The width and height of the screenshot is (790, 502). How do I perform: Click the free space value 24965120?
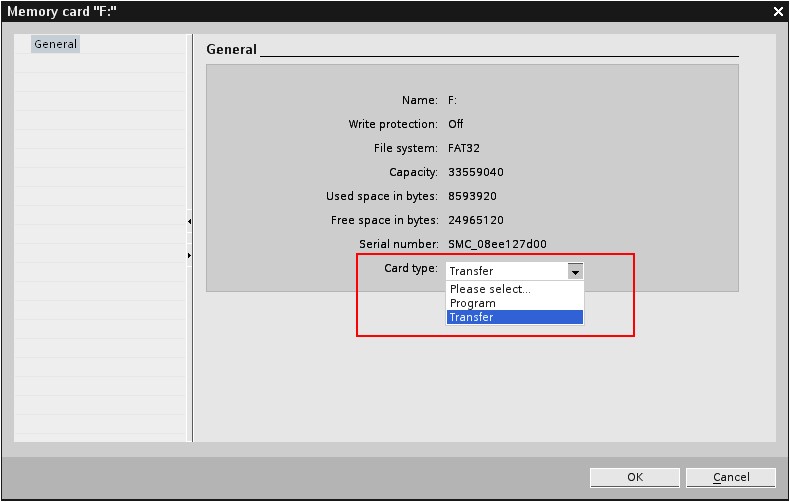(476, 220)
